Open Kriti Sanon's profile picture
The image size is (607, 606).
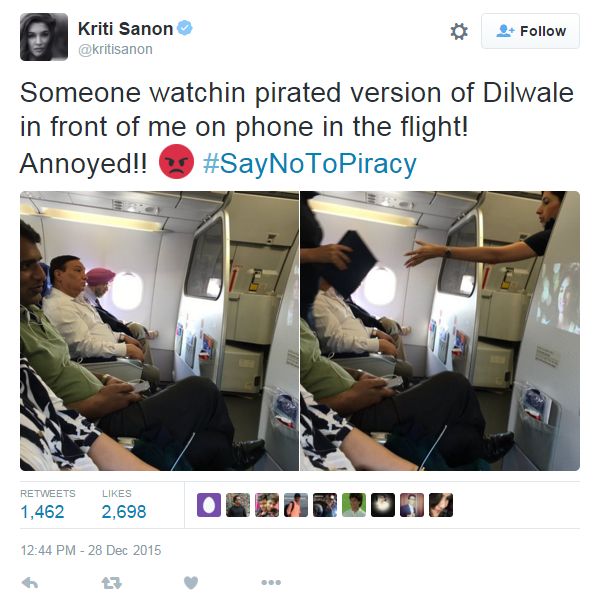click(x=44, y=37)
